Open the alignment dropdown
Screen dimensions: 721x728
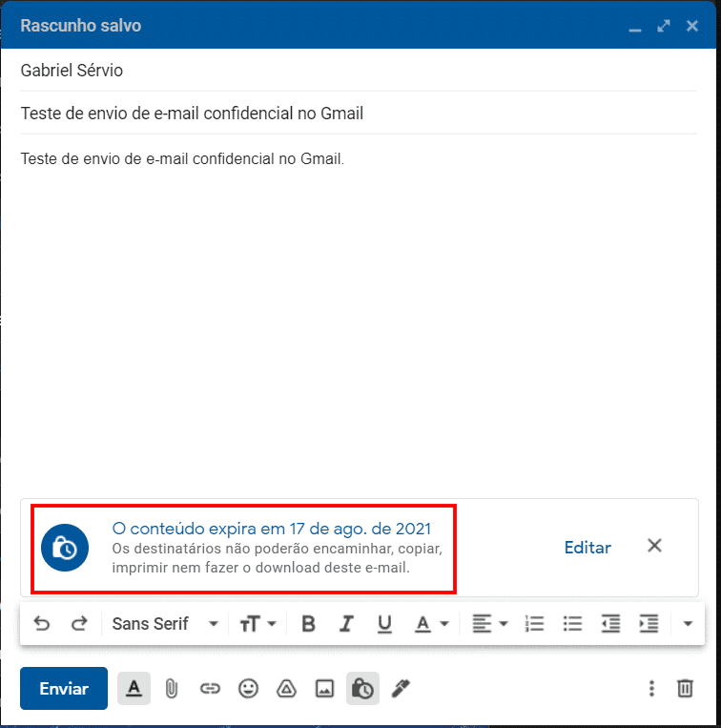tap(490, 624)
